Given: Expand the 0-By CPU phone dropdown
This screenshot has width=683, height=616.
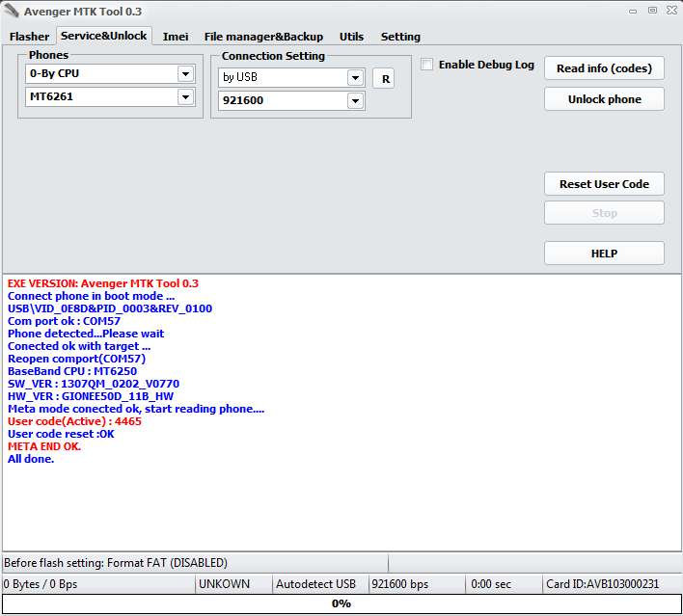Looking at the screenshot, I should (x=185, y=73).
